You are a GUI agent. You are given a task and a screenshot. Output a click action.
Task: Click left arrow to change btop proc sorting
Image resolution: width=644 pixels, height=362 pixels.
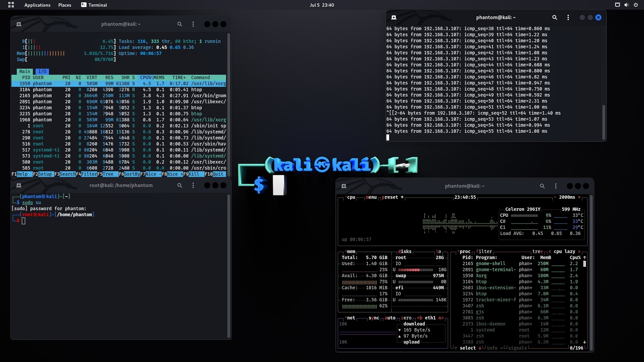click(x=550, y=251)
